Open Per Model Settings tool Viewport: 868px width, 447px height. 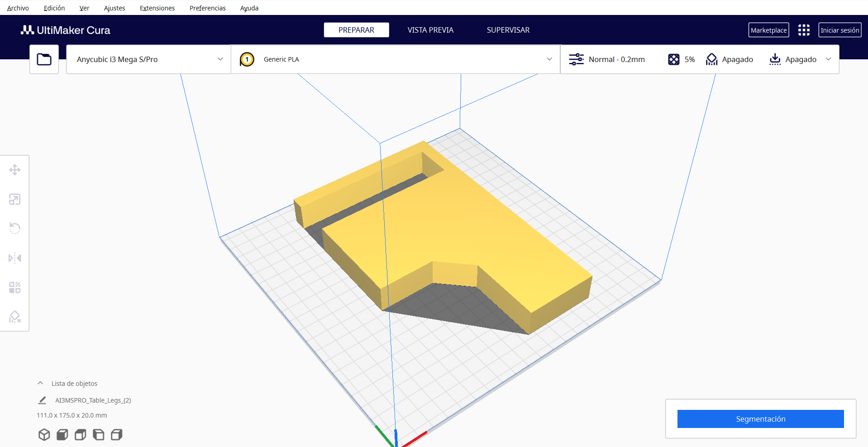tap(15, 288)
